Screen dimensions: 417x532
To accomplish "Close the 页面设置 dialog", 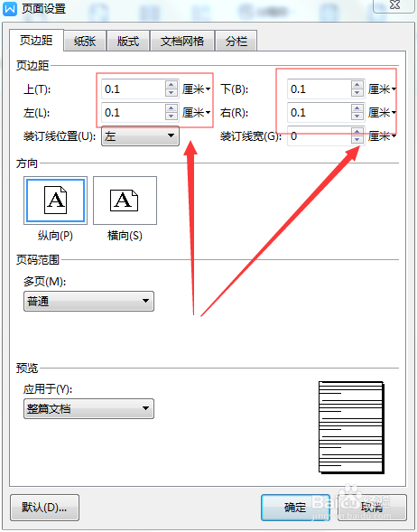I will (x=394, y=5).
